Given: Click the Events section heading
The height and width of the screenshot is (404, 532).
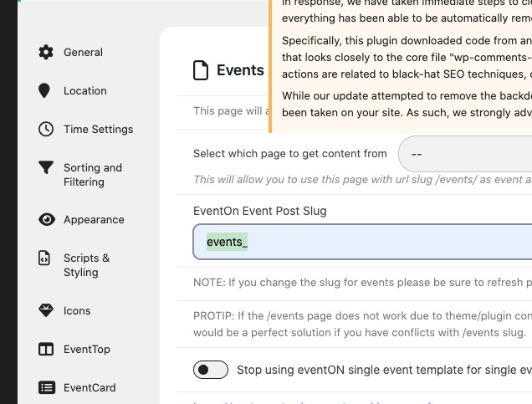Looking at the screenshot, I should coord(240,70).
